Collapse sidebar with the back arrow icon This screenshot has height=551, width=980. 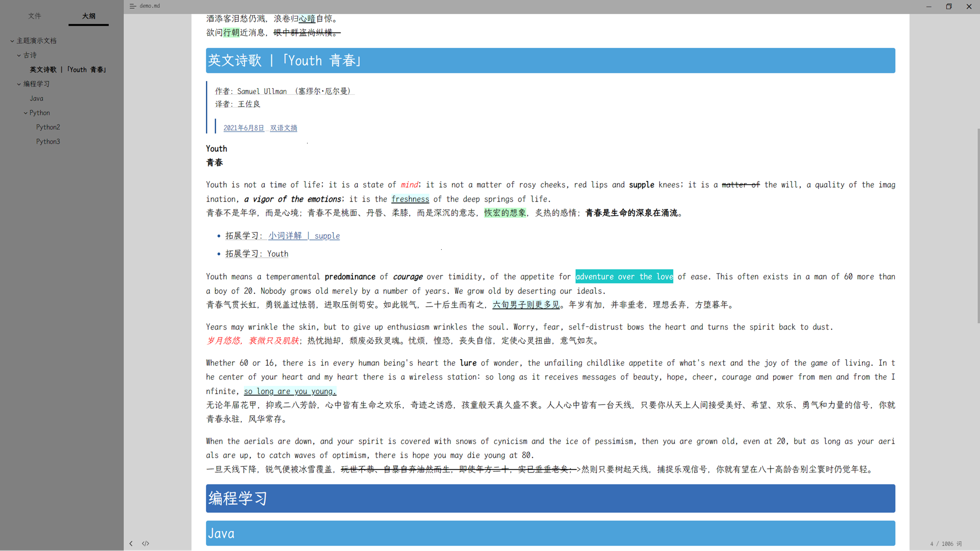point(131,543)
